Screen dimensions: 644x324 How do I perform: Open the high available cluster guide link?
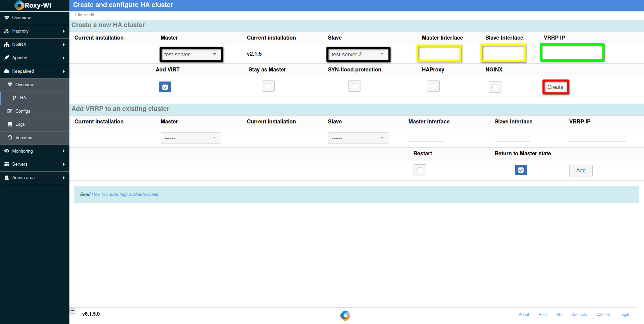[x=126, y=195]
